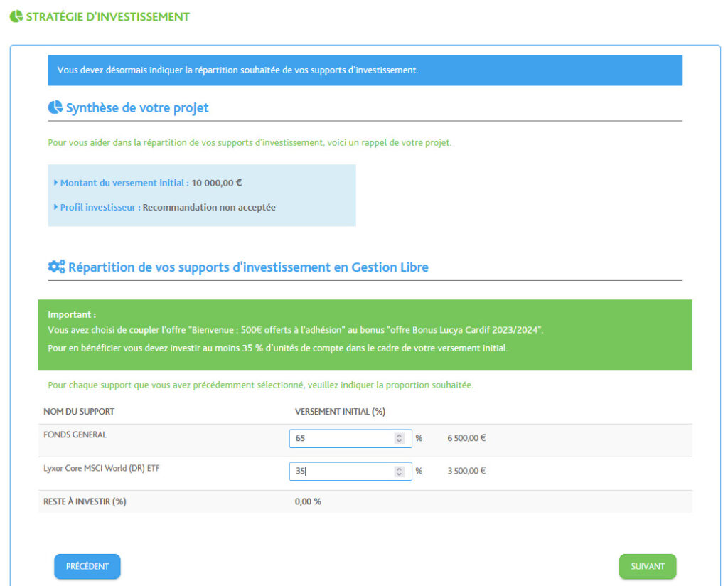Focus the FONDS GENERAL percentage field
The image size is (728, 586).
[x=350, y=438]
